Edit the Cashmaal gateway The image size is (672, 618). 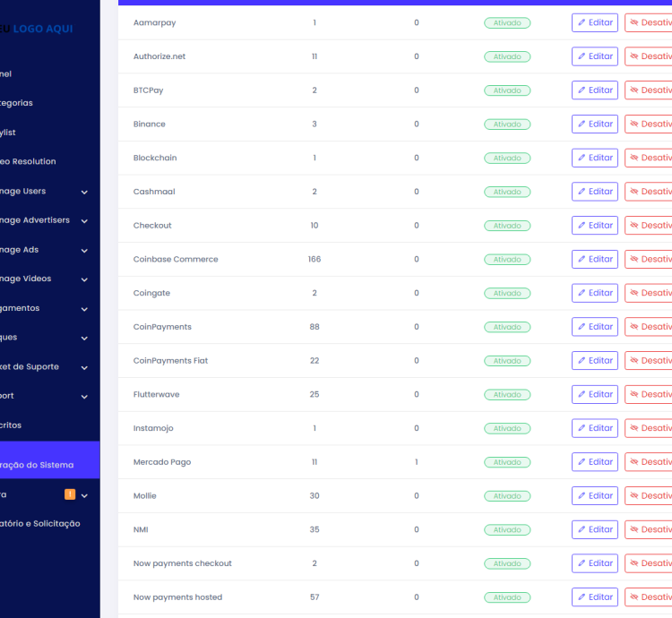click(x=595, y=192)
